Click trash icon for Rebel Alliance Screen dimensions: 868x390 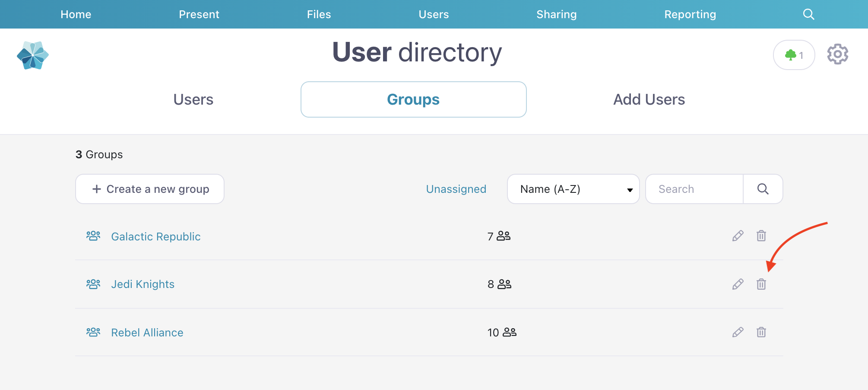pyautogui.click(x=761, y=332)
